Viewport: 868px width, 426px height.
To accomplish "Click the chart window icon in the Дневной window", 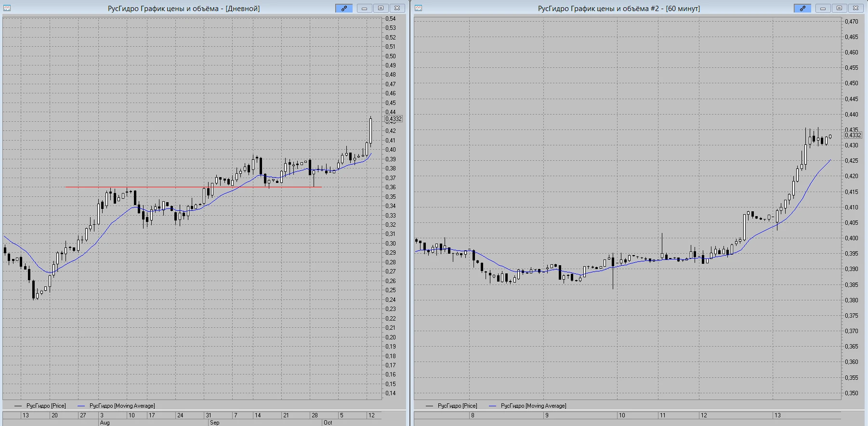I will click(x=7, y=8).
